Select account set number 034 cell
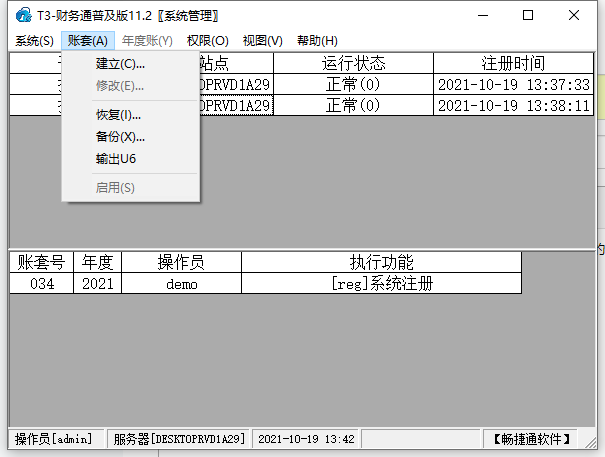Viewport: 605px width, 457px height. (41, 284)
